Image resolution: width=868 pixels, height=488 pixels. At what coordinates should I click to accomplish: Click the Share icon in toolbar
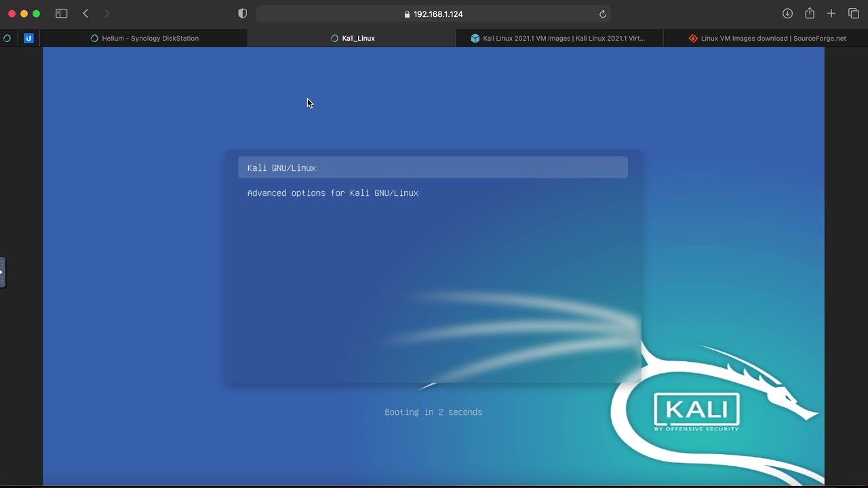point(810,14)
